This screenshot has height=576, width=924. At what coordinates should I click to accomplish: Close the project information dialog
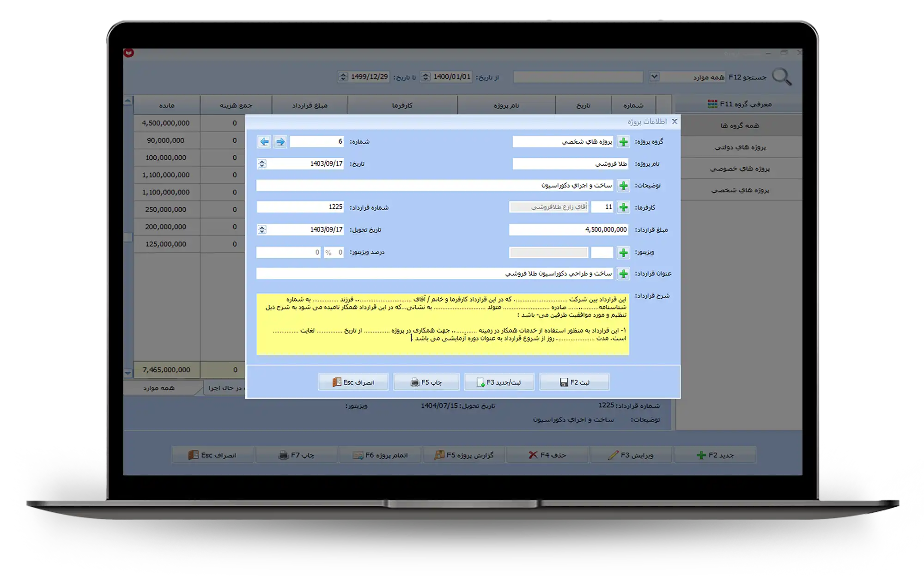675,121
